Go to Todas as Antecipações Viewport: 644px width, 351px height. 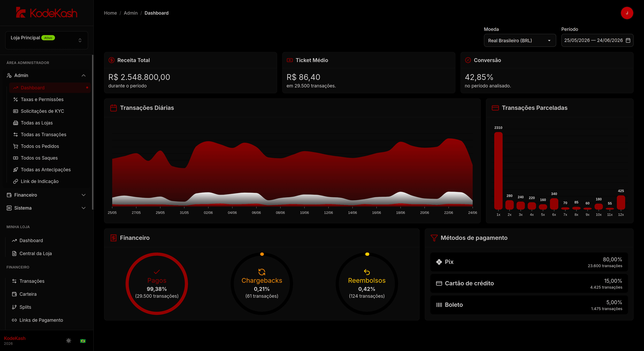[50, 170]
